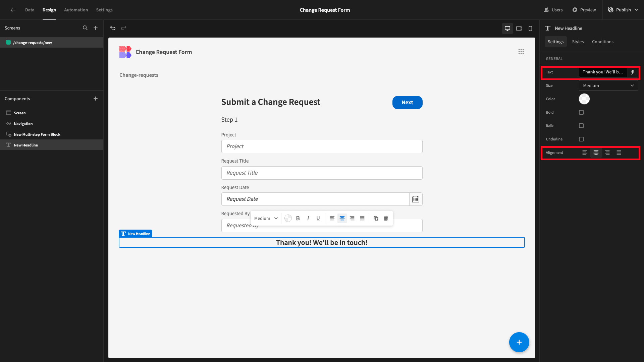Open Medium size dropdown in floating toolbar
The height and width of the screenshot is (362, 644).
(x=266, y=218)
